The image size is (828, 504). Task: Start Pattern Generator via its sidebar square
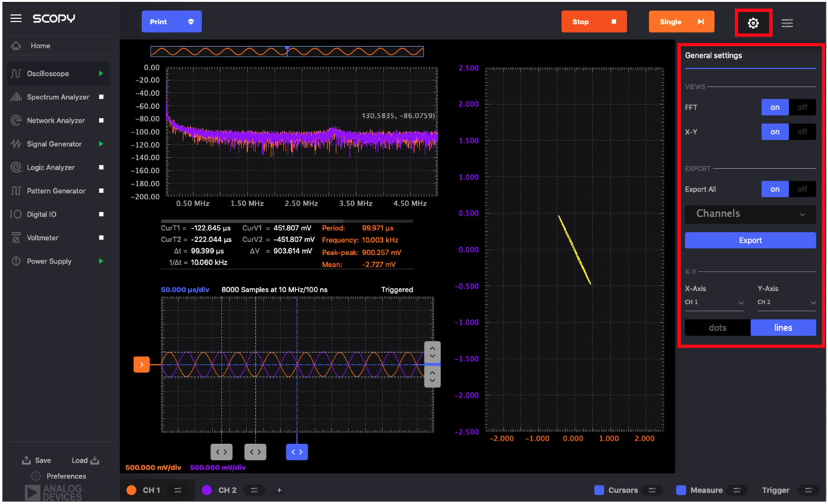click(101, 191)
